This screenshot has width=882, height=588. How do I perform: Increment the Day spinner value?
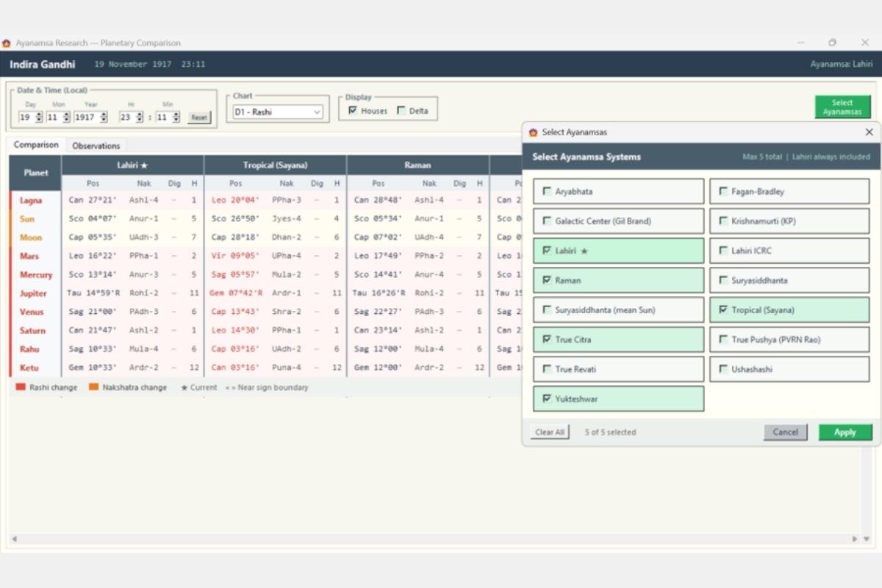[x=38, y=114]
